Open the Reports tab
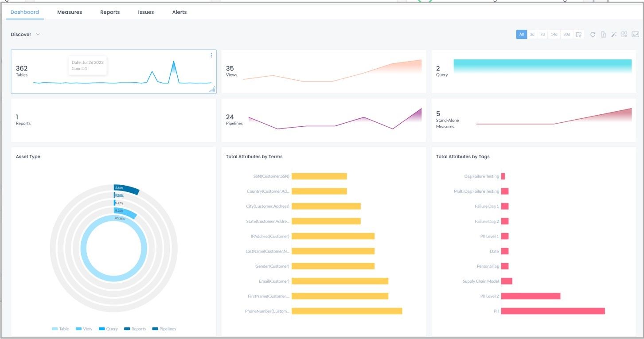This screenshot has width=644, height=339. tap(110, 12)
